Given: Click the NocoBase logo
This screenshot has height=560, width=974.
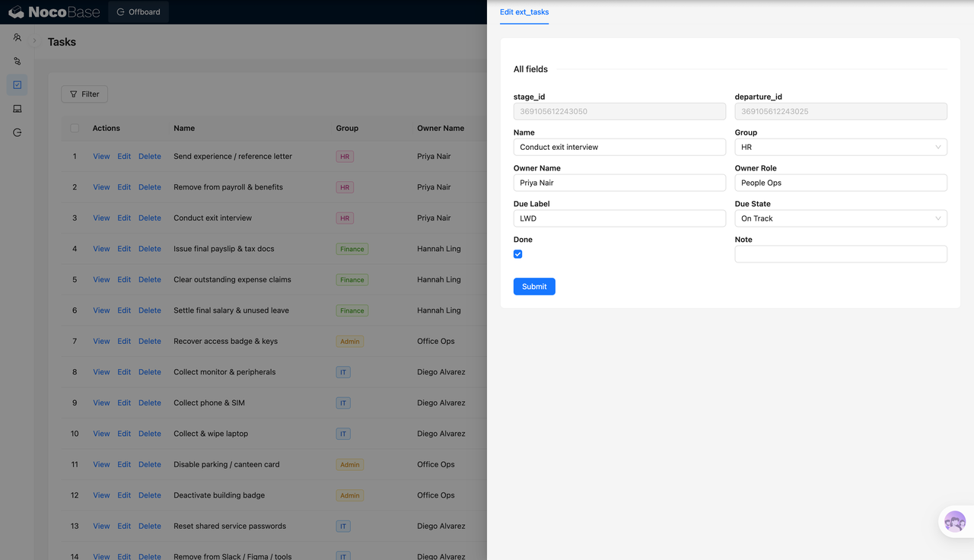Looking at the screenshot, I should pyautogui.click(x=54, y=12).
